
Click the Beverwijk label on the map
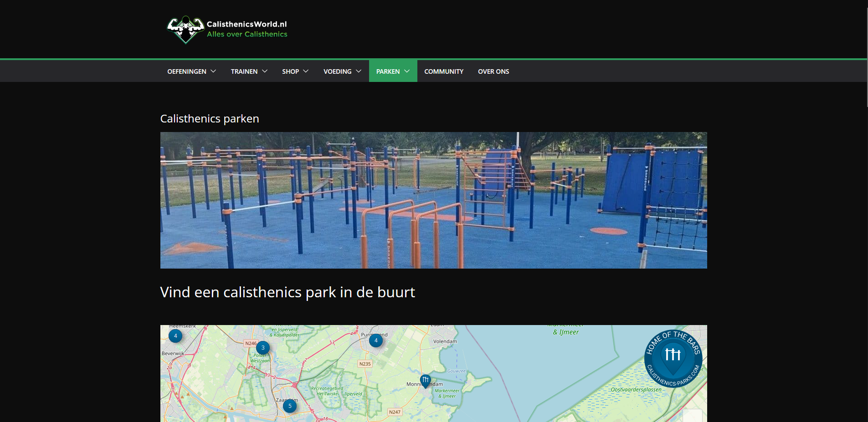(x=173, y=353)
